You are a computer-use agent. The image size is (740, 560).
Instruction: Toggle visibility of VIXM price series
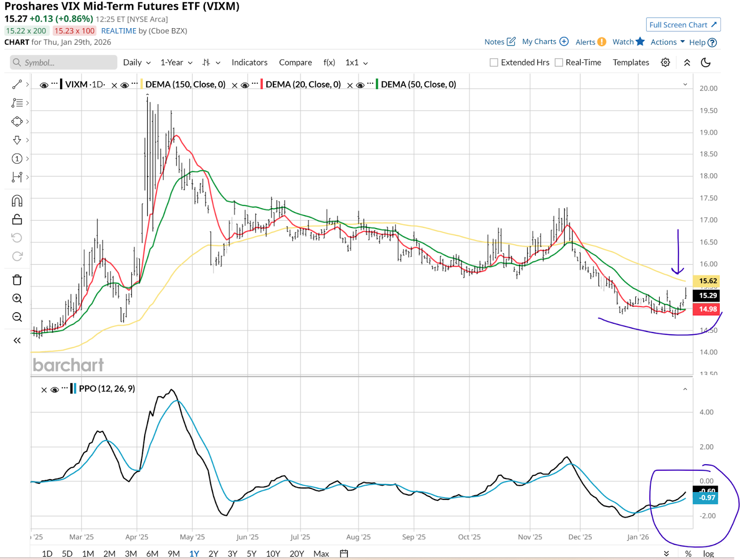[44, 85]
